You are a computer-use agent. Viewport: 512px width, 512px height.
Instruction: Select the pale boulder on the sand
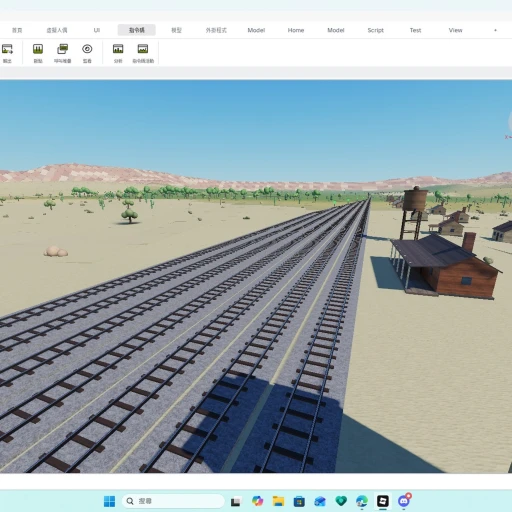tap(55, 251)
